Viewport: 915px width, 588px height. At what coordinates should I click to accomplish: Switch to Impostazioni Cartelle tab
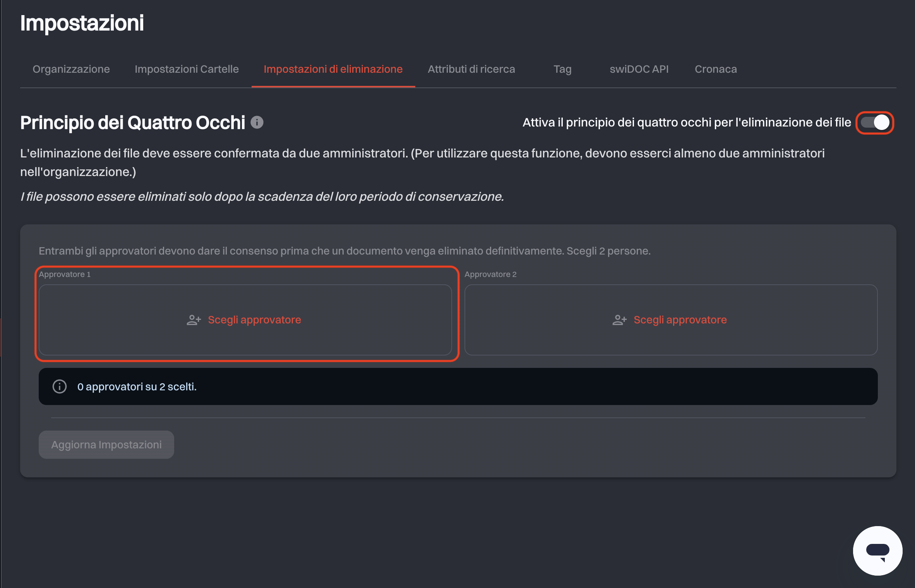click(187, 69)
